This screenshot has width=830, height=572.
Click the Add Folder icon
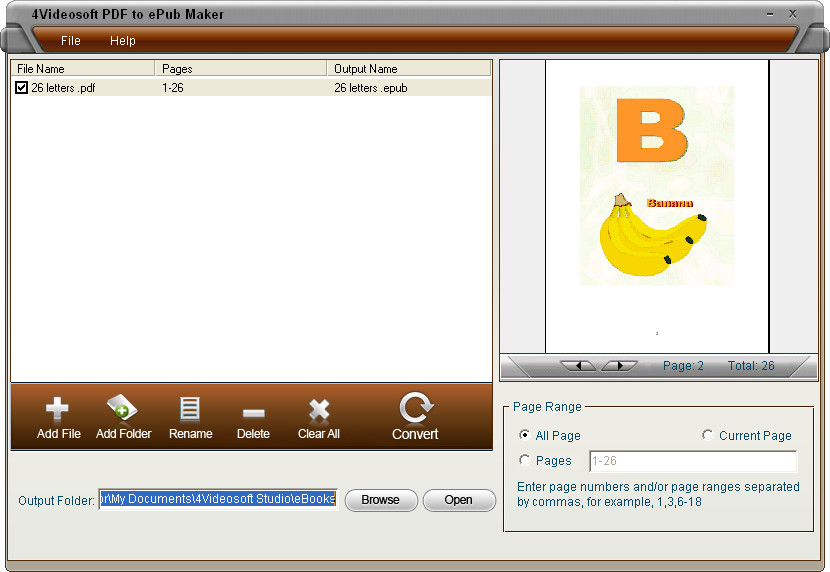[122, 410]
